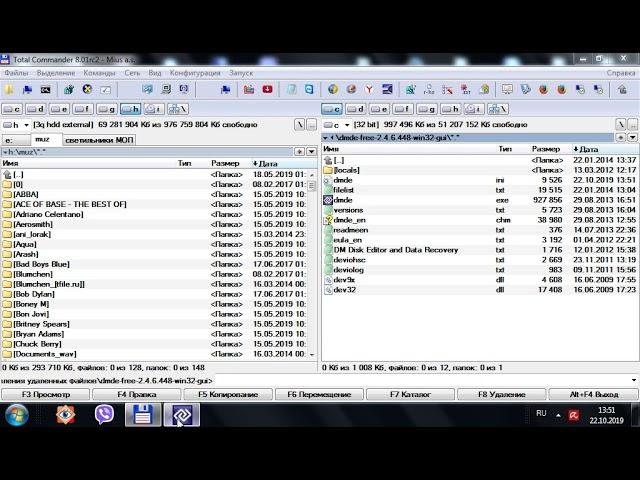The width and height of the screenshot is (640, 480).
Task: Click the black command prompt toolbar icon
Action: click(x=45, y=89)
